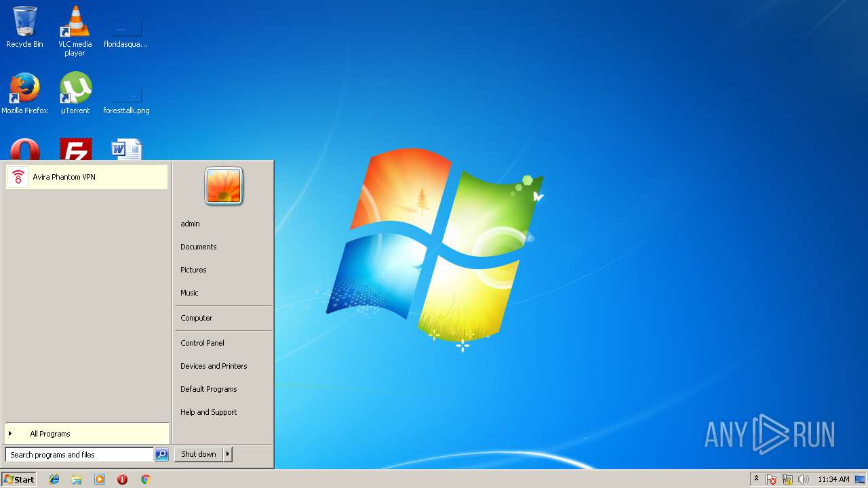Open Google Chrome from taskbar
This screenshot has width=868, height=488.
pyautogui.click(x=145, y=479)
